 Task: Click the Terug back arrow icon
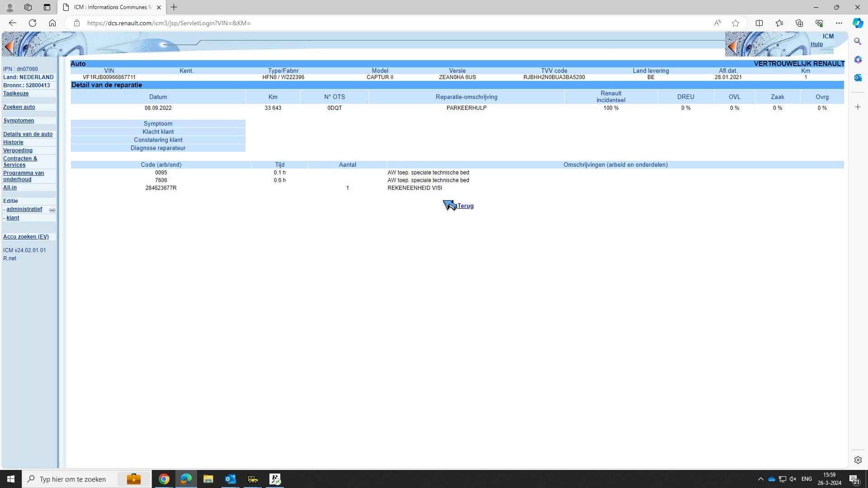450,206
